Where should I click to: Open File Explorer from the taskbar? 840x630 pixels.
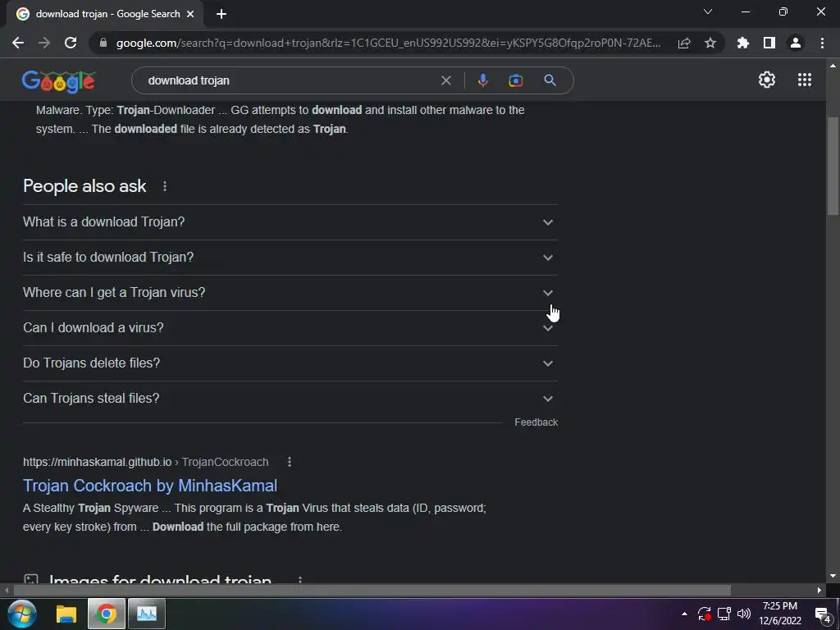click(66, 614)
